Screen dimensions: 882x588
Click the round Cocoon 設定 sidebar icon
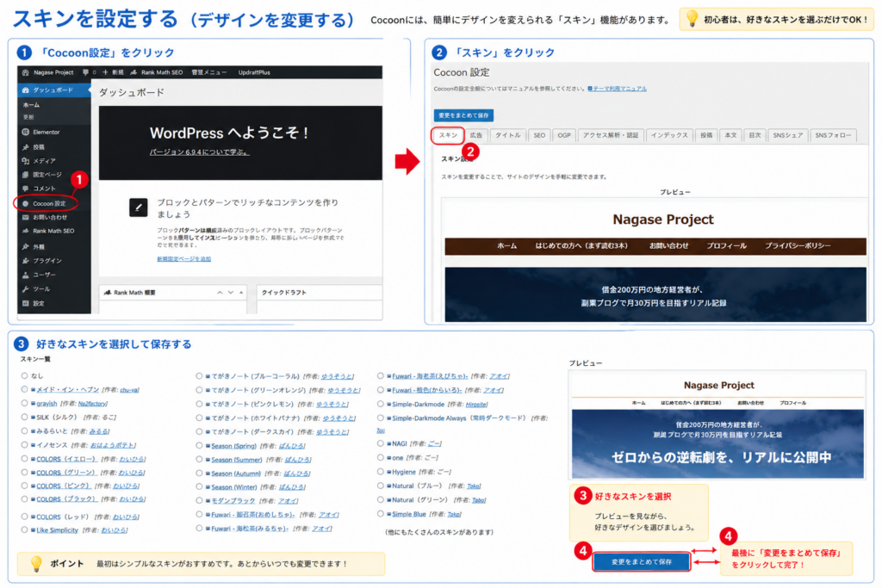tap(25, 203)
